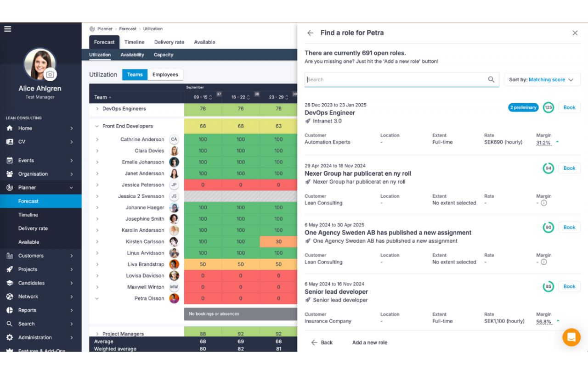Open the Availability sub-tab
This screenshot has width=588, height=391.
[x=132, y=55]
